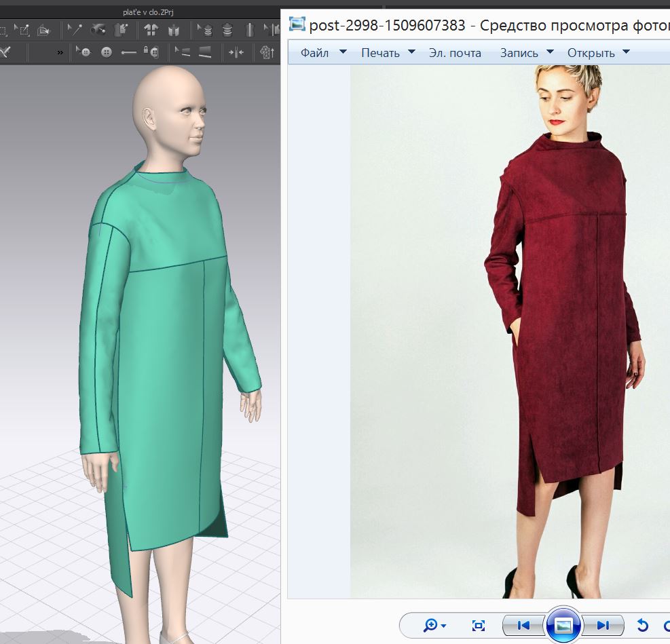Click the vest garment icon

pos(174,30)
